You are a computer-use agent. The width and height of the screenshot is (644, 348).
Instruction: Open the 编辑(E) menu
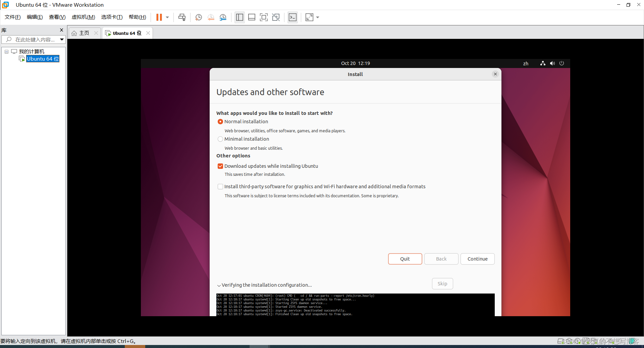pyautogui.click(x=35, y=17)
